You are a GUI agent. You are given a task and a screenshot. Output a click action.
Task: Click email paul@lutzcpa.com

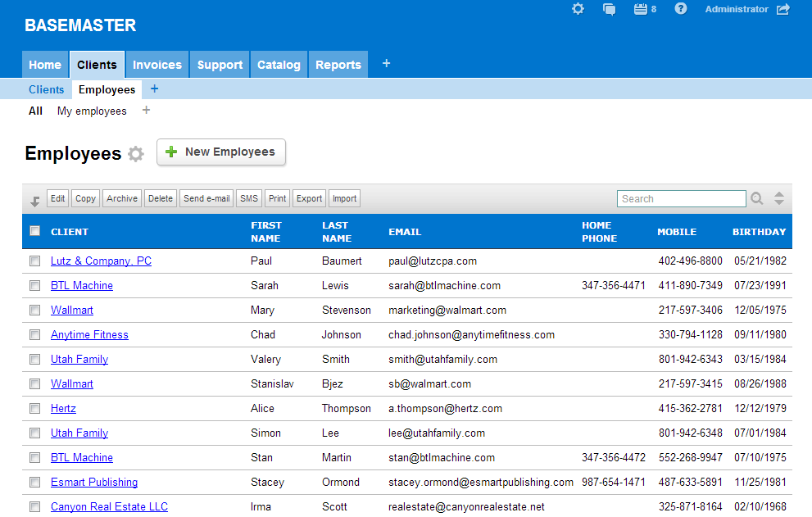pyautogui.click(x=433, y=261)
